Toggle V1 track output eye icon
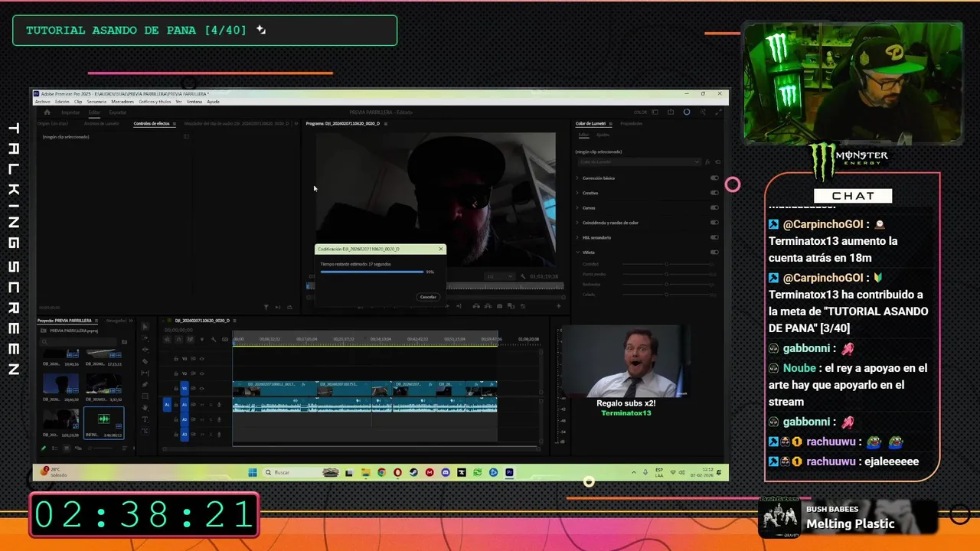This screenshot has width=980, height=551. (201, 389)
